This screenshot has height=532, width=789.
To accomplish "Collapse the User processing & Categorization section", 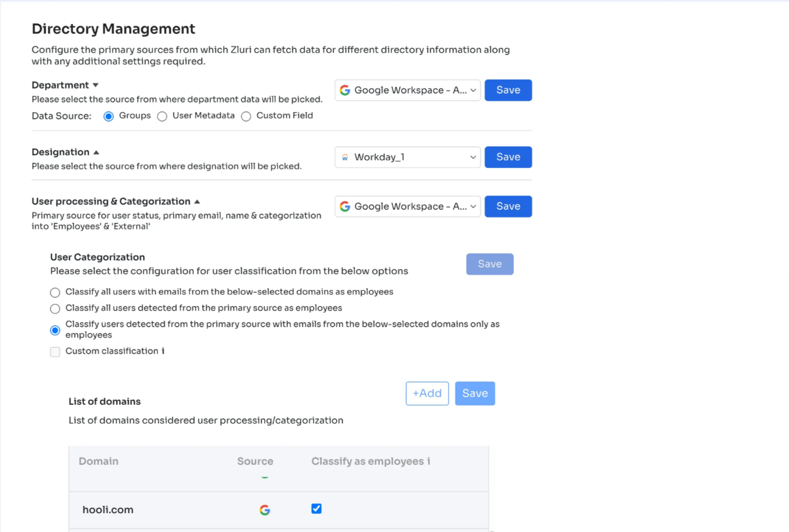I will click(197, 201).
